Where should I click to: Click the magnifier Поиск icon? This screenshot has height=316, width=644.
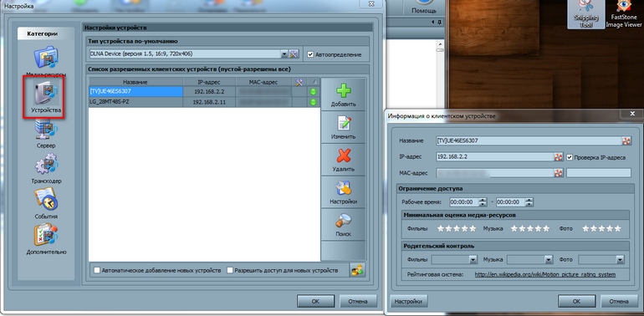click(344, 222)
